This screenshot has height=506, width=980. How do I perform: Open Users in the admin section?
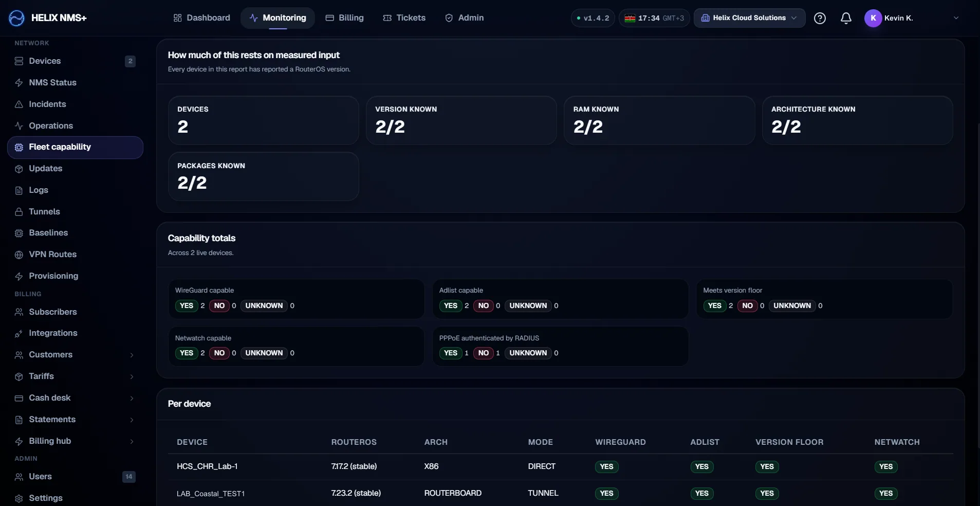(75, 477)
